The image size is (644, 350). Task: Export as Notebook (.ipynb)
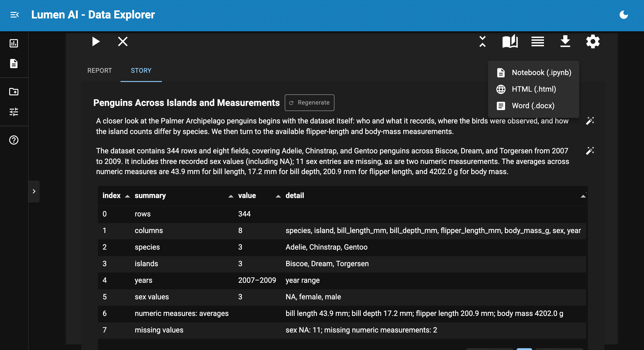click(x=534, y=73)
